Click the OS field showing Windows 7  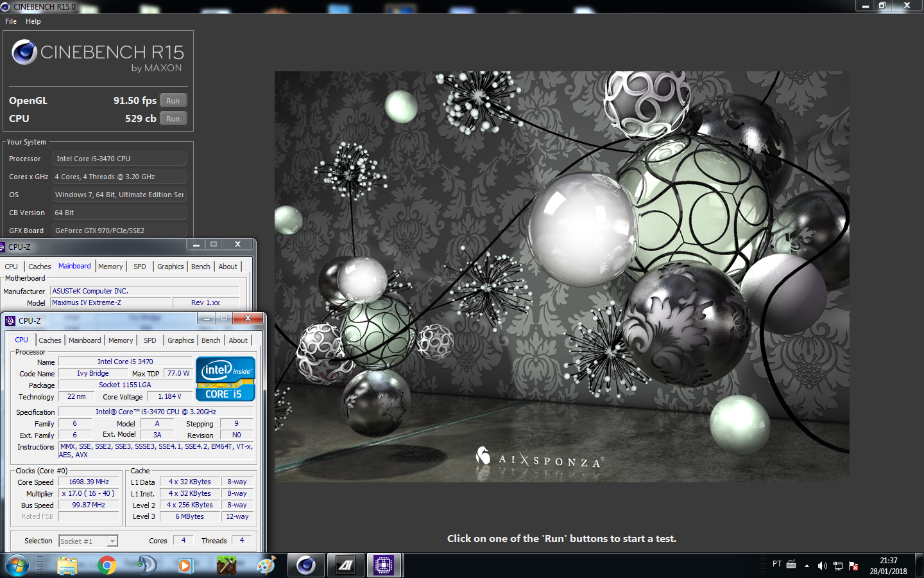click(119, 195)
